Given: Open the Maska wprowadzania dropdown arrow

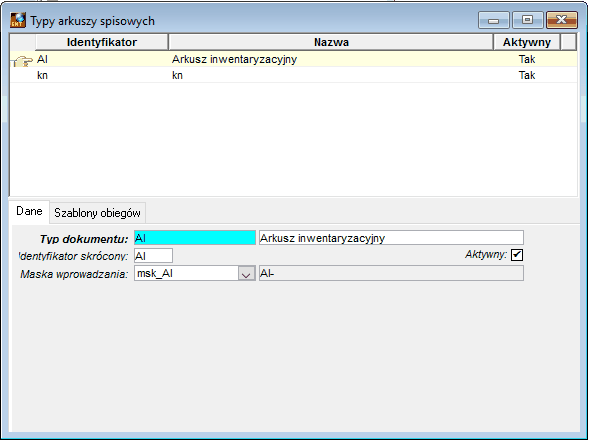Looking at the screenshot, I should point(246,274).
